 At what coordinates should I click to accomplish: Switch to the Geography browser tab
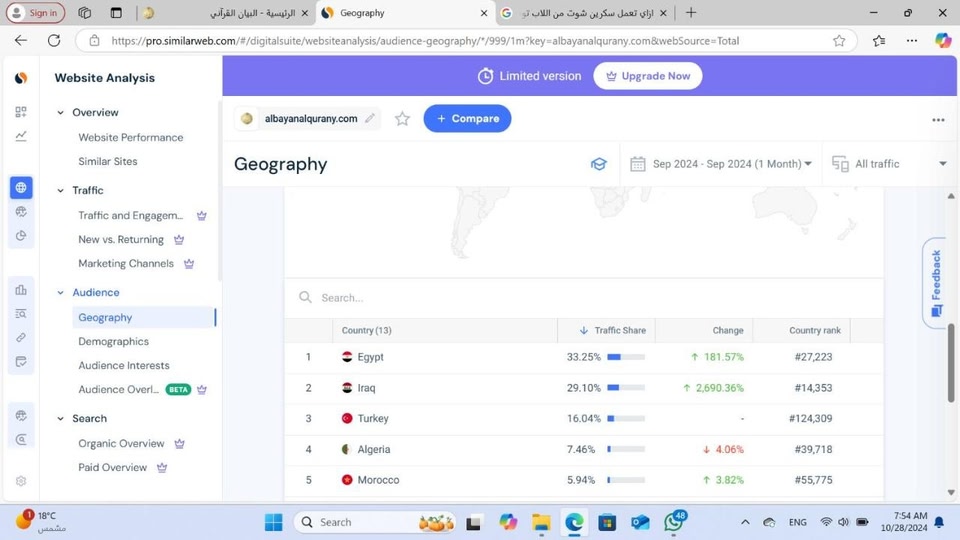pos(404,13)
